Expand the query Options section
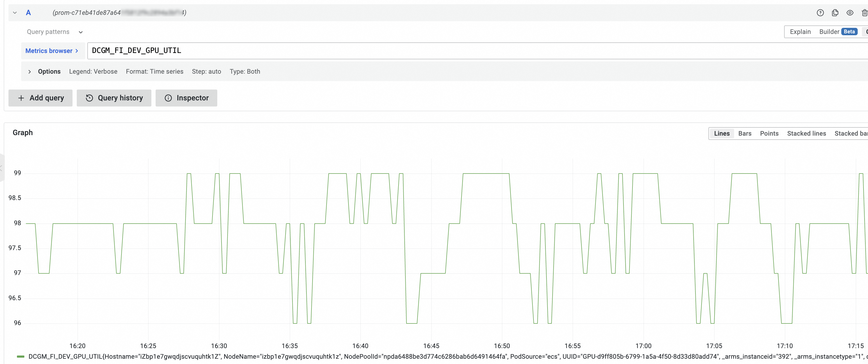 [x=30, y=72]
